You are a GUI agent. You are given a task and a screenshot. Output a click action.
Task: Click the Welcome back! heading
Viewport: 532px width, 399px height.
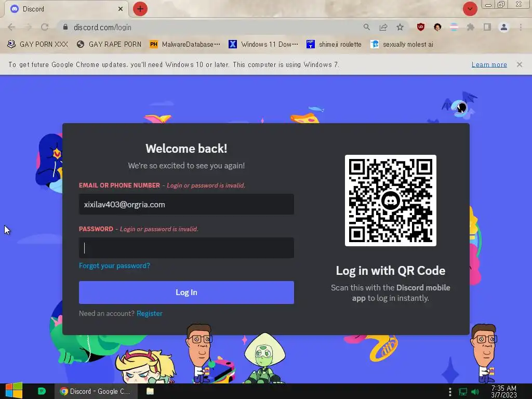(x=187, y=149)
